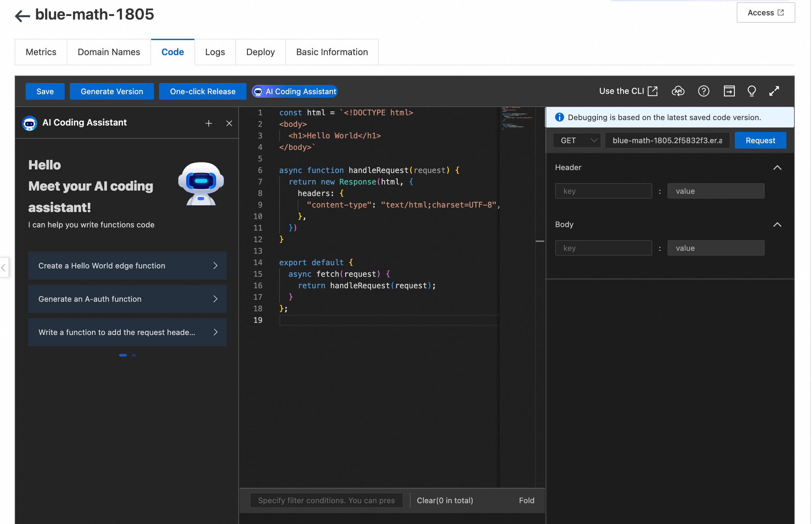This screenshot has width=812, height=524.
Task: Click the One-click Release button
Action: pos(202,92)
